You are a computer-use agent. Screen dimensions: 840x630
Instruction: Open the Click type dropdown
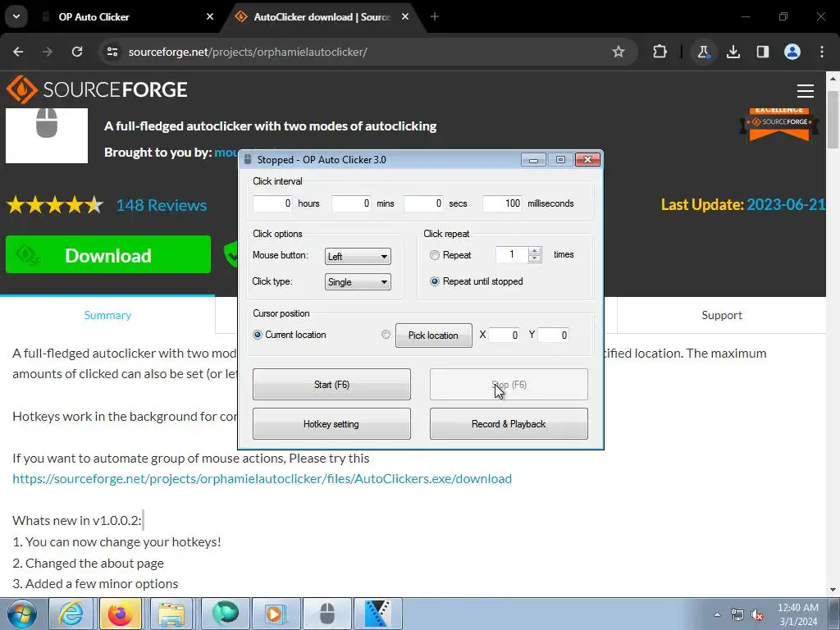[358, 282]
